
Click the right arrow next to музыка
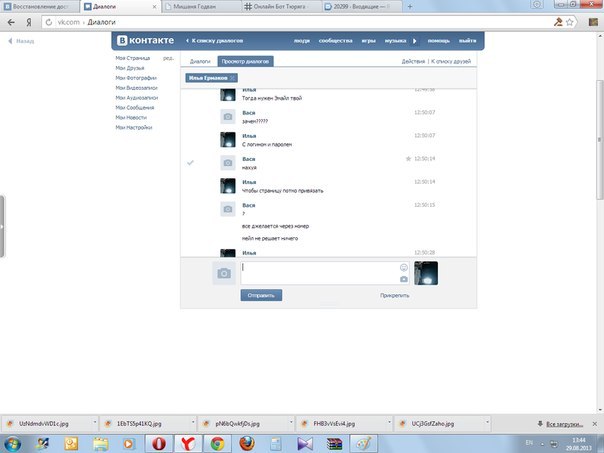pyautogui.click(x=414, y=41)
